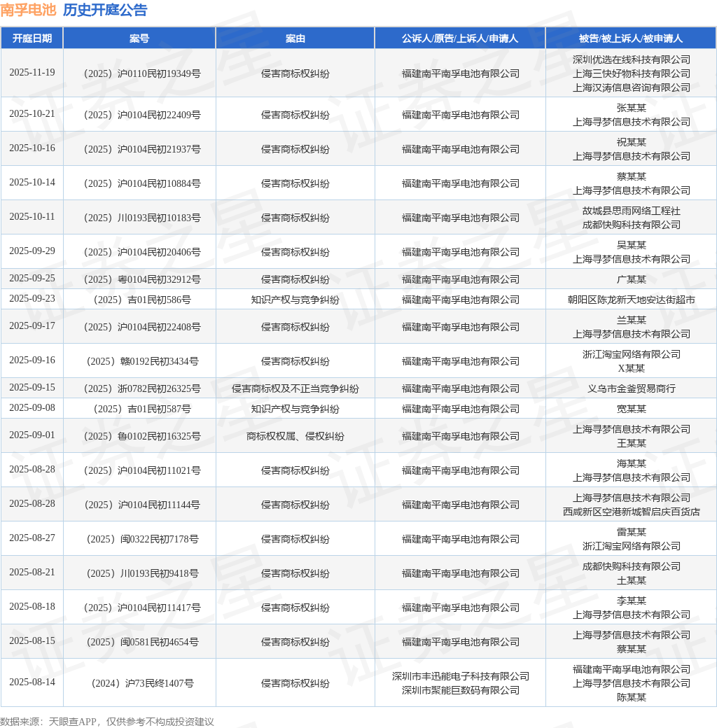Click defendant 陈某某
This screenshot has width=717, height=728.
631,698
